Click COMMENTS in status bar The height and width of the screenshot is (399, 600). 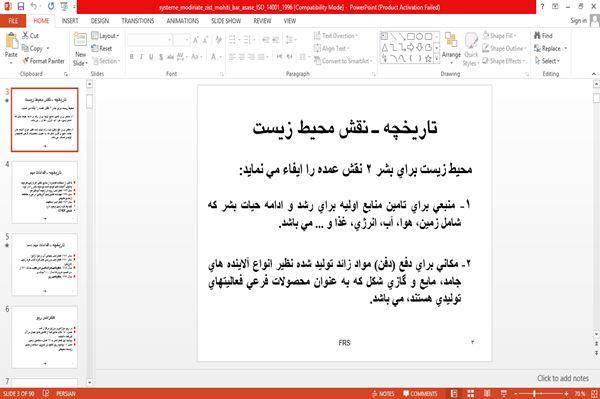pyautogui.click(x=420, y=394)
